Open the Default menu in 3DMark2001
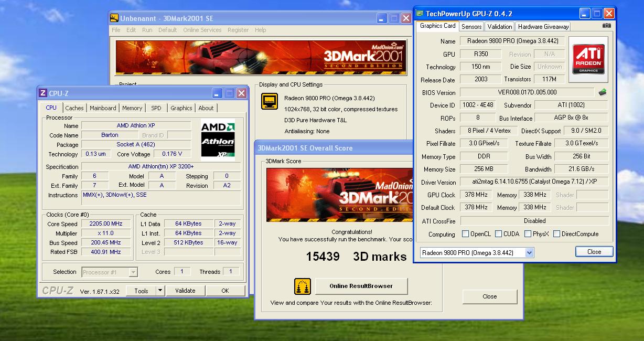 168,30
